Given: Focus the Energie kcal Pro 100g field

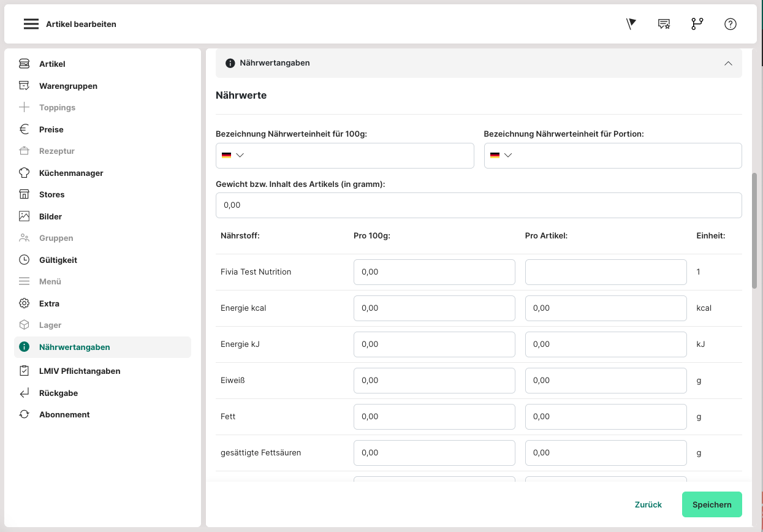Looking at the screenshot, I should (x=434, y=308).
